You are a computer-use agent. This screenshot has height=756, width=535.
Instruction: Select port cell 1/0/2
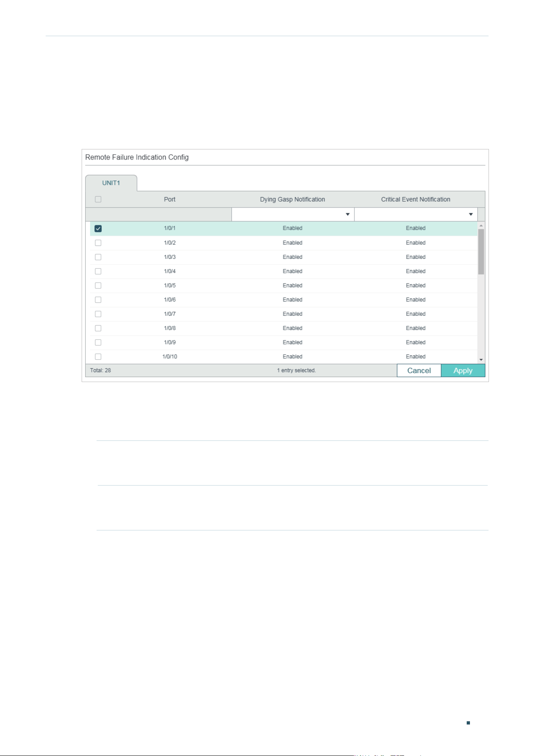[x=170, y=243]
